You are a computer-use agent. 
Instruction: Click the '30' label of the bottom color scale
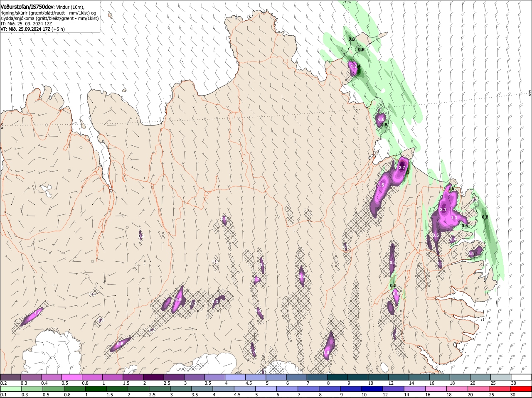[512, 395]
